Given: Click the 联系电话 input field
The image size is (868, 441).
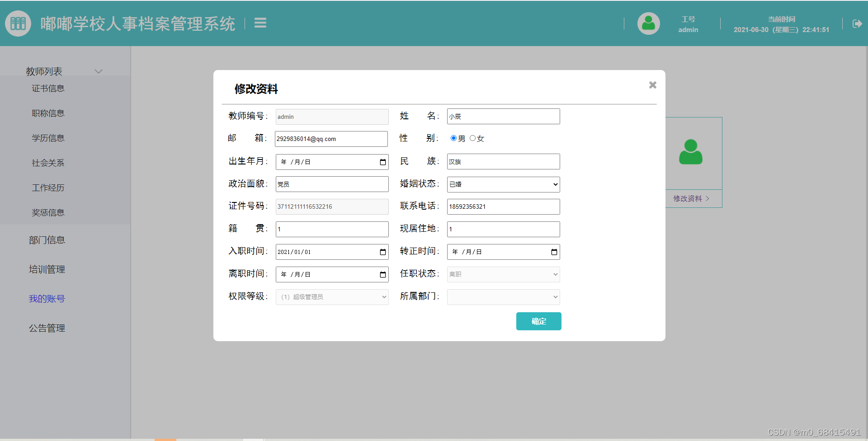Looking at the screenshot, I should [x=503, y=206].
